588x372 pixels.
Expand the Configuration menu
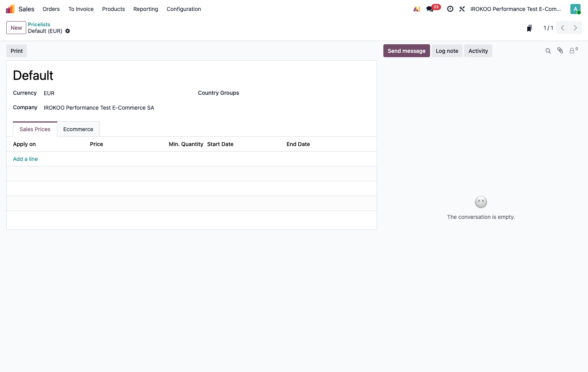(184, 9)
